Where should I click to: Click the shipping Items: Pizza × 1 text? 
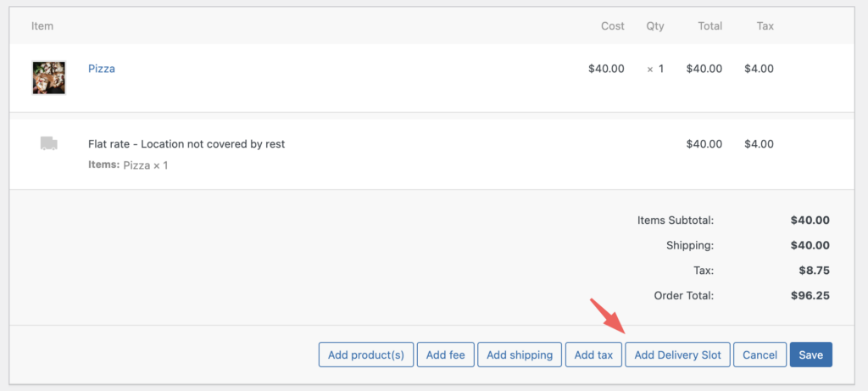point(128,165)
